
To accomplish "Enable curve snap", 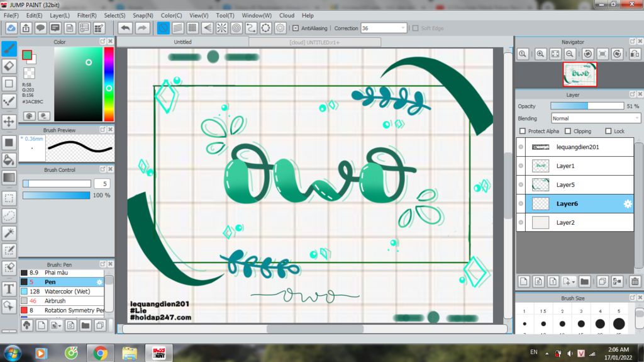I will (251, 28).
